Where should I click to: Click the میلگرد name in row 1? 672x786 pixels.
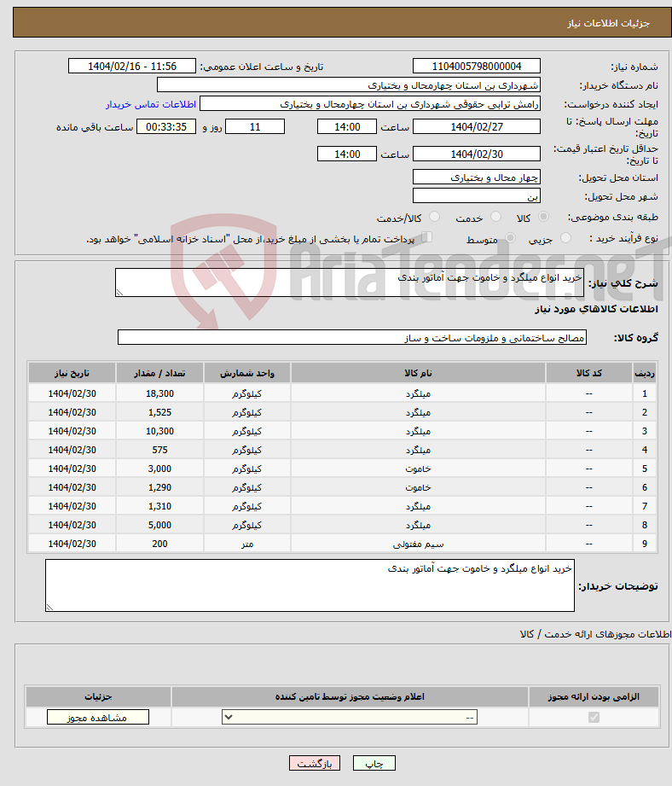pyautogui.click(x=418, y=393)
